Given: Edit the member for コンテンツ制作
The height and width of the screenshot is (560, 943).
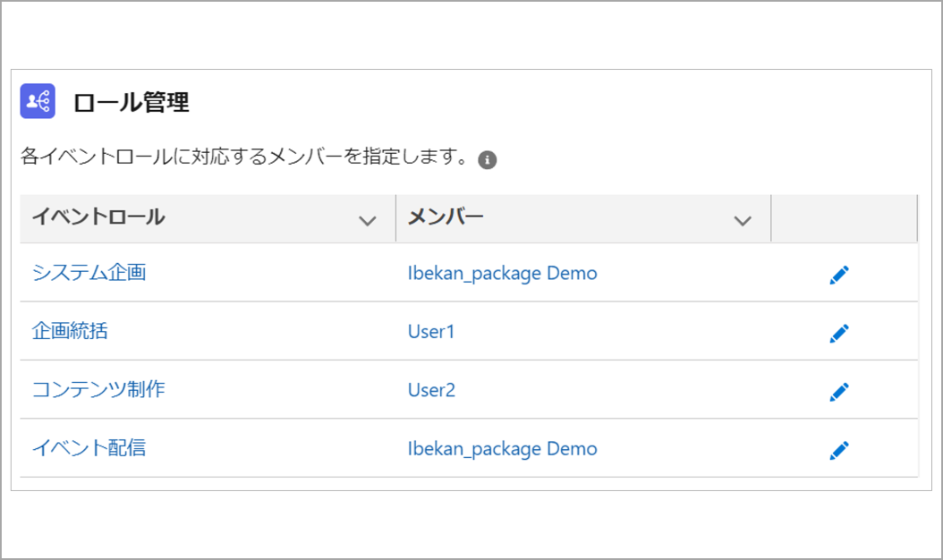Looking at the screenshot, I should [838, 391].
